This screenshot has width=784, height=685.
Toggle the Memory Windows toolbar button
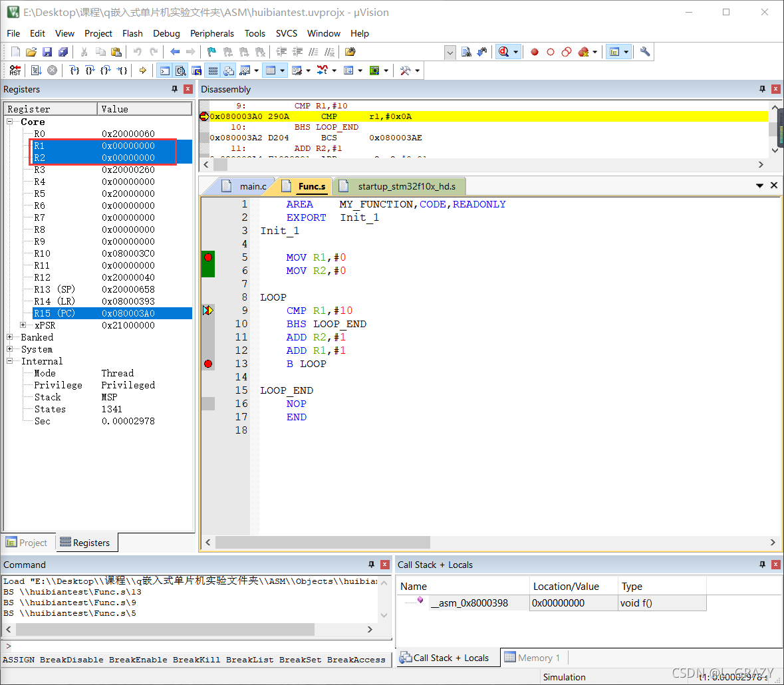[271, 70]
